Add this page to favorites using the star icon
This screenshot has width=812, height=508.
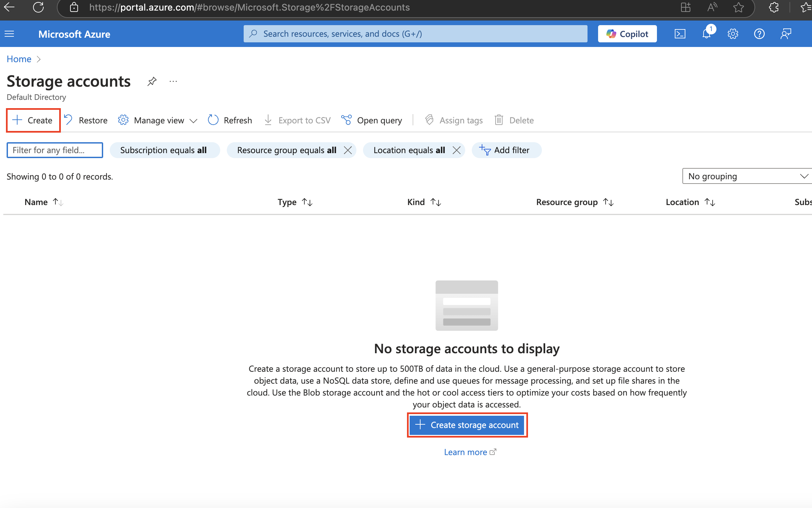pos(738,7)
